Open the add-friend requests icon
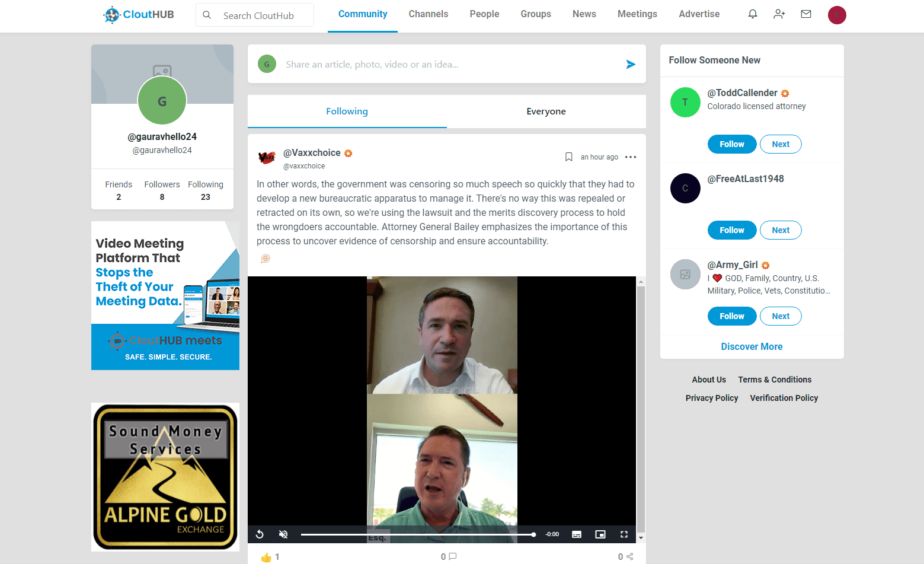Viewport: 924px width, 564px height. pyautogui.click(x=779, y=14)
